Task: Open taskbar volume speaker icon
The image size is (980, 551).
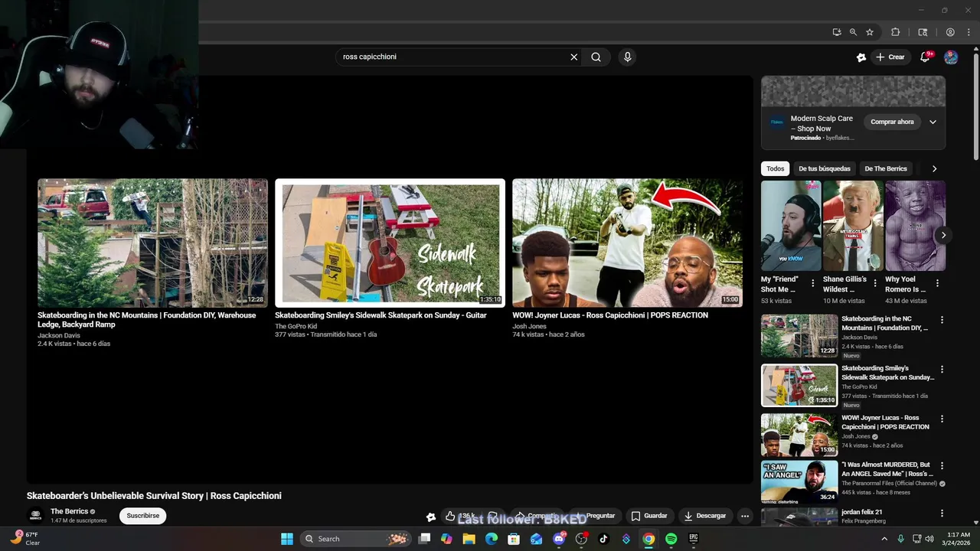Action: click(x=929, y=539)
